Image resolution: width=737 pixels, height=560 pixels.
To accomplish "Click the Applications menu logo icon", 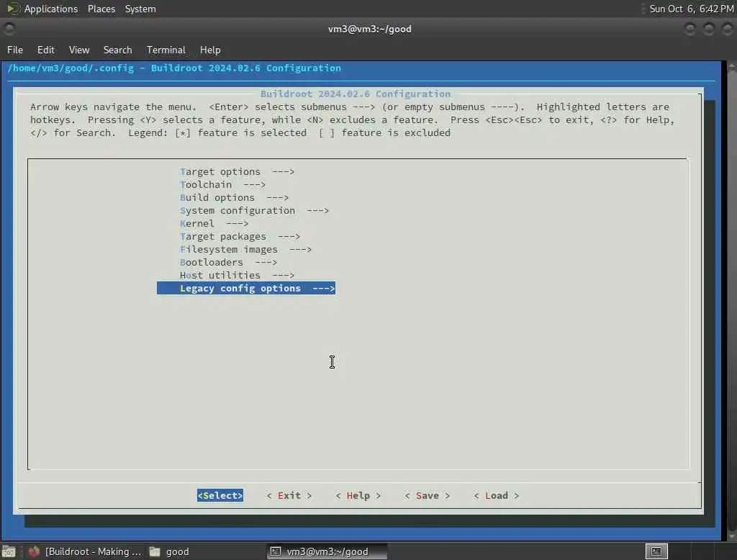I will (13, 9).
